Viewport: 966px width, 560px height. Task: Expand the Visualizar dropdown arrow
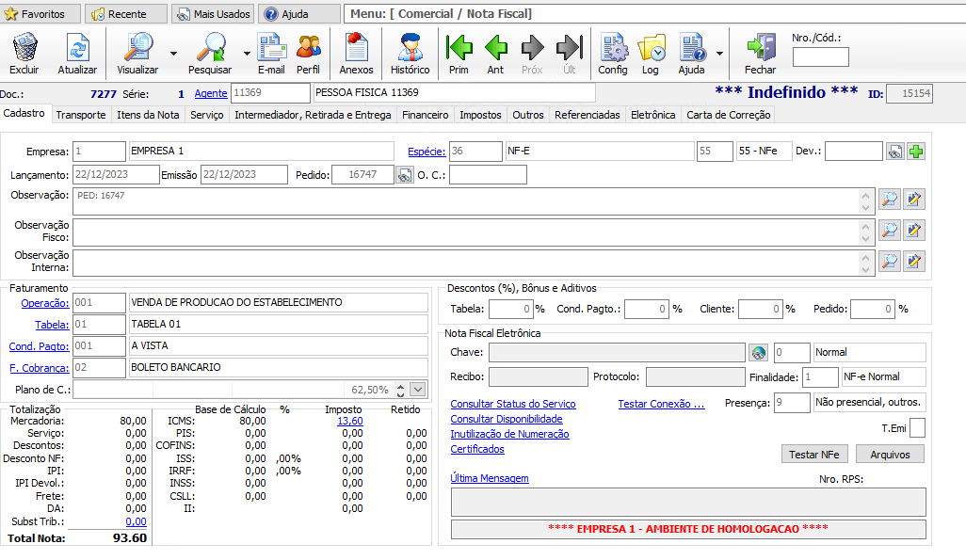click(174, 54)
